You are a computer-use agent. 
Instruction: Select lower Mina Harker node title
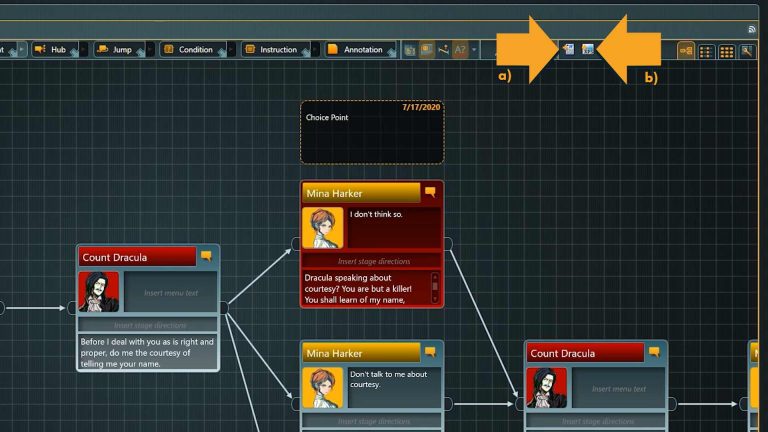point(361,353)
